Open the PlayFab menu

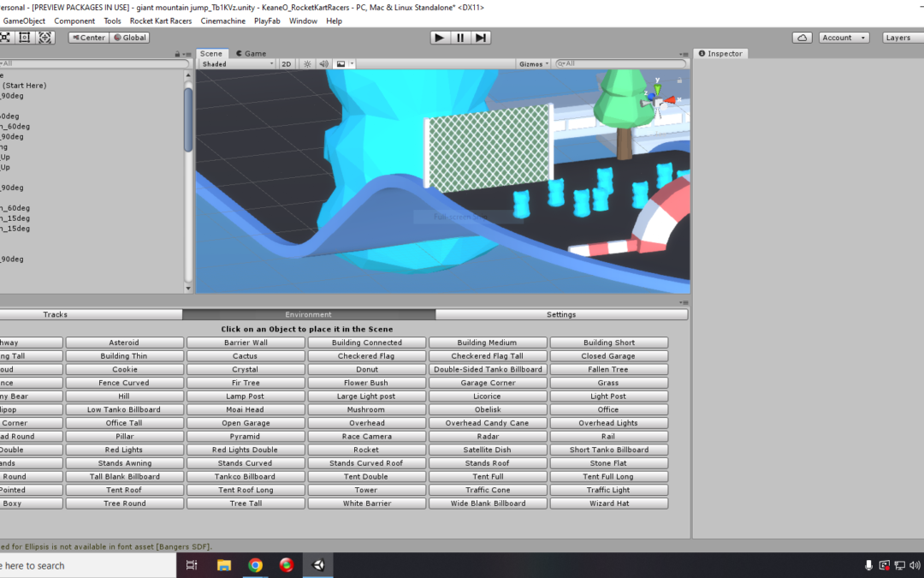[267, 21]
